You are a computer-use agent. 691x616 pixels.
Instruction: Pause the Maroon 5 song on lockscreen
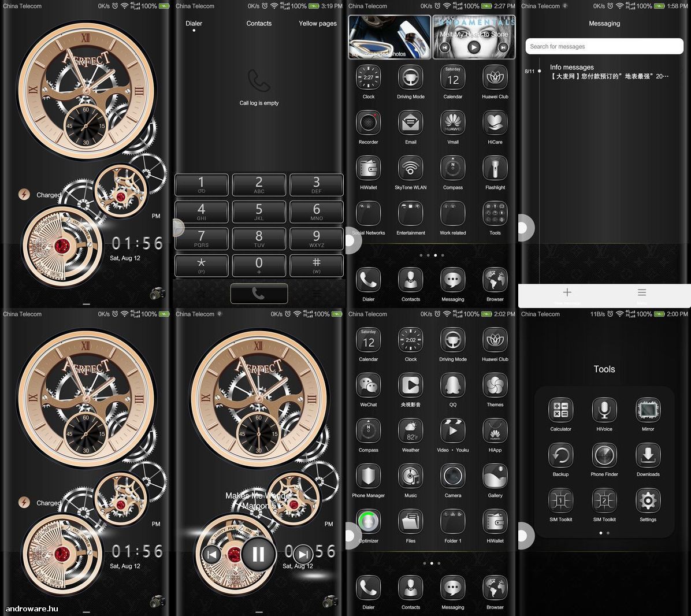pyautogui.click(x=258, y=554)
